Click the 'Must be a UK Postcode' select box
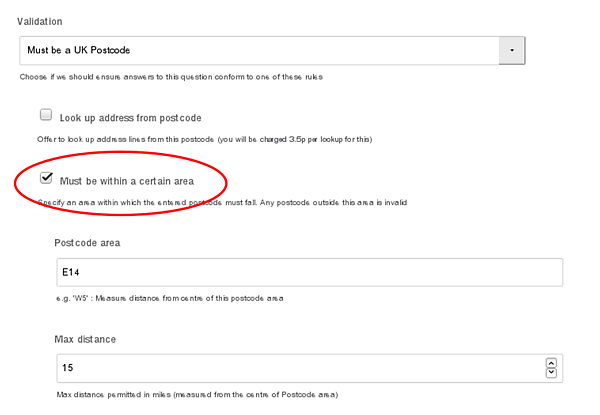600x415 pixels. pos(260,50)
